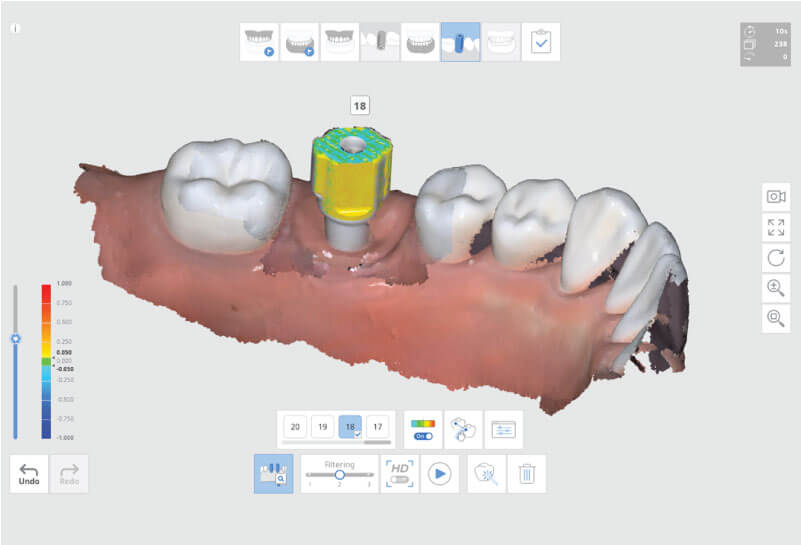
Task: Click the fit-to-screen arrows icon
Action: [776, 227]
